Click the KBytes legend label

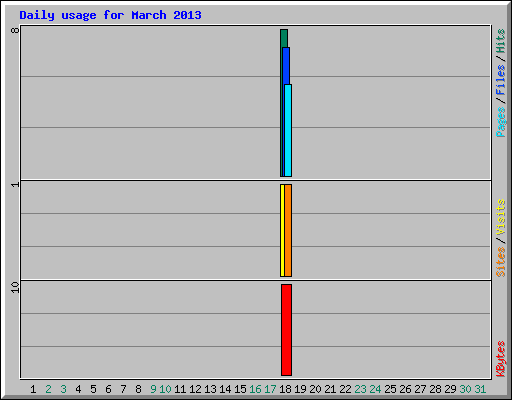(500, 359)
